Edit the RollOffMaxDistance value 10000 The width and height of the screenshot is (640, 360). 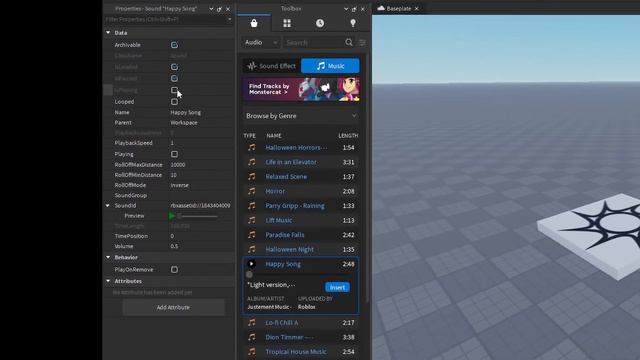(x=178, y=164)
